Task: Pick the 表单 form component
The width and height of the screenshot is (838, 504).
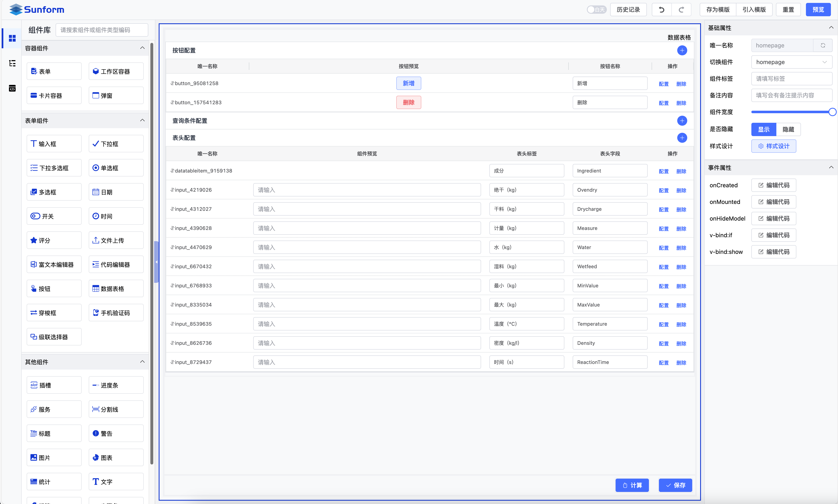Action: point(54,71)
